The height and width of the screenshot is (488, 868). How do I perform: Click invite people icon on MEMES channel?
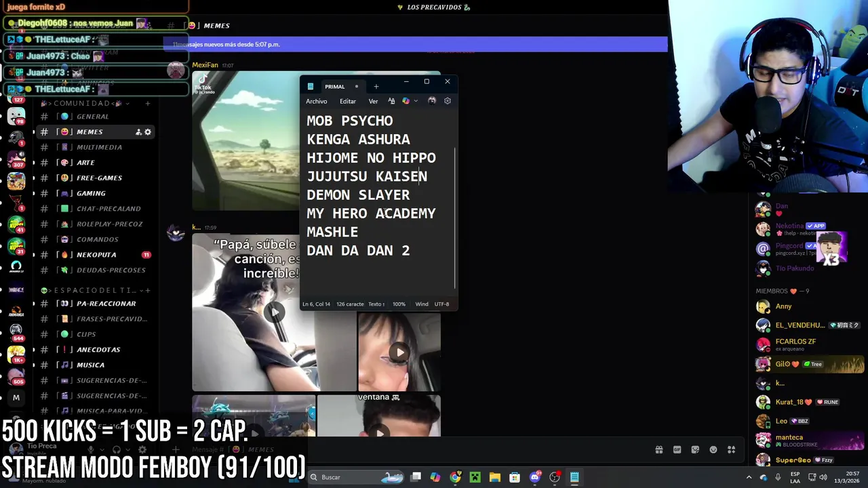coord(138,132)
